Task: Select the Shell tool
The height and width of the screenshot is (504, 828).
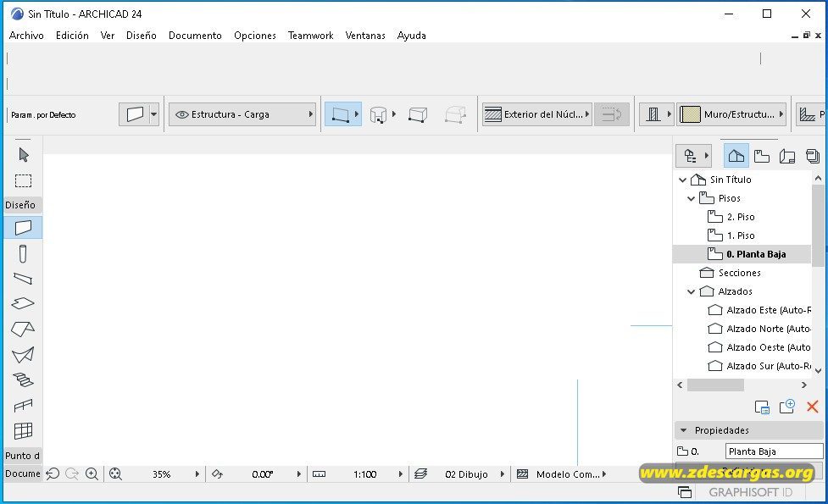Action: pos(23,355)
